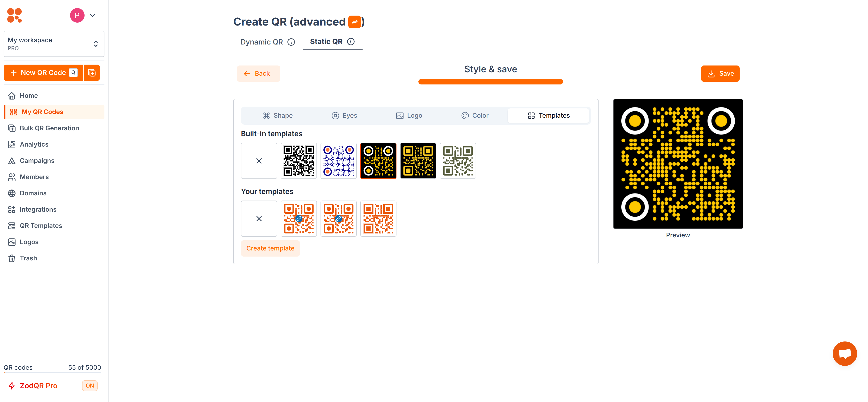Click the bulk create icon beside New QR Code
The image size is (868, 402).
click(92, 73)
